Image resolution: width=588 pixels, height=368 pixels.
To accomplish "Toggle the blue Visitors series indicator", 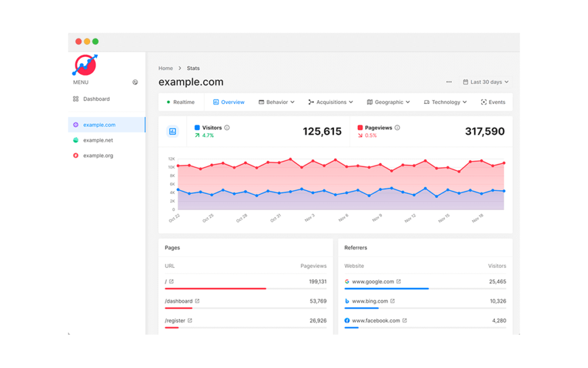I will pyautogui.click(x=198, y=128).
